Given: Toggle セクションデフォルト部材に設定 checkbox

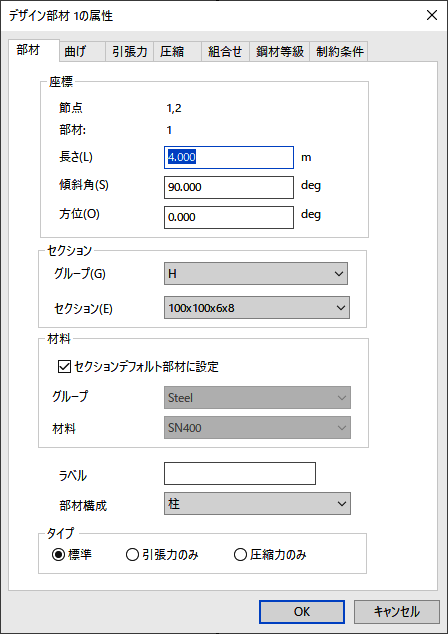Looking at the screenshot, I should tap(65, 366).
